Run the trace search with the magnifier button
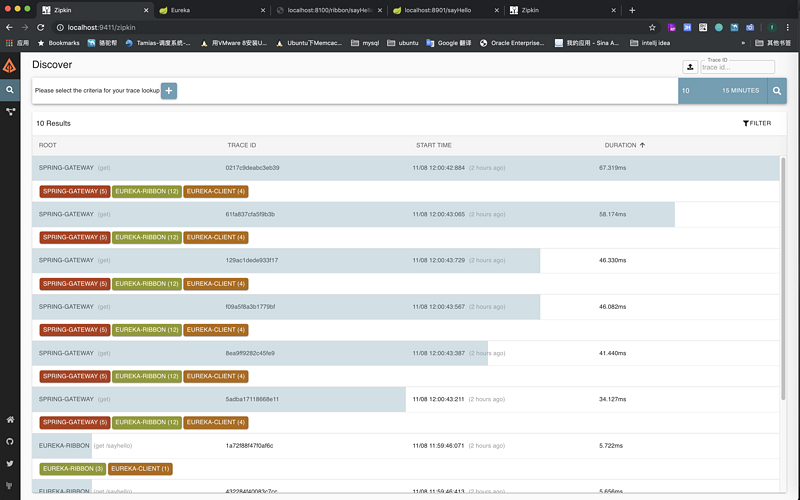 click(x=777, y=91)
